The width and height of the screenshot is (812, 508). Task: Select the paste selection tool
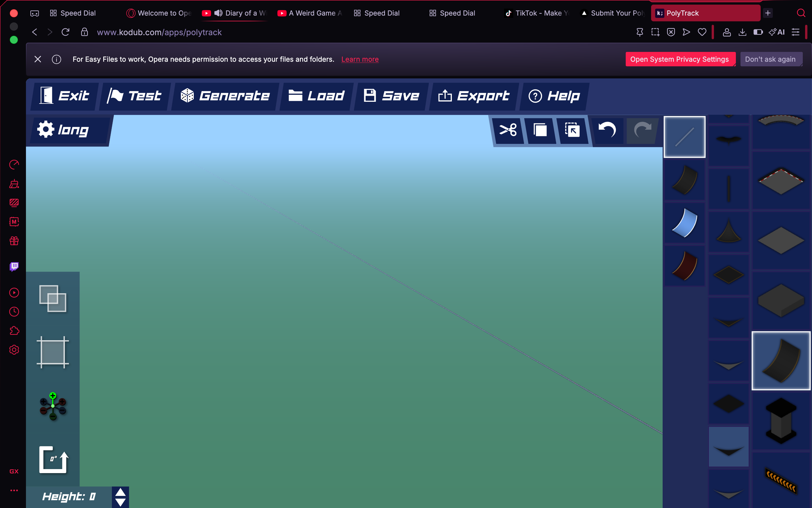[x=572, y=130]
